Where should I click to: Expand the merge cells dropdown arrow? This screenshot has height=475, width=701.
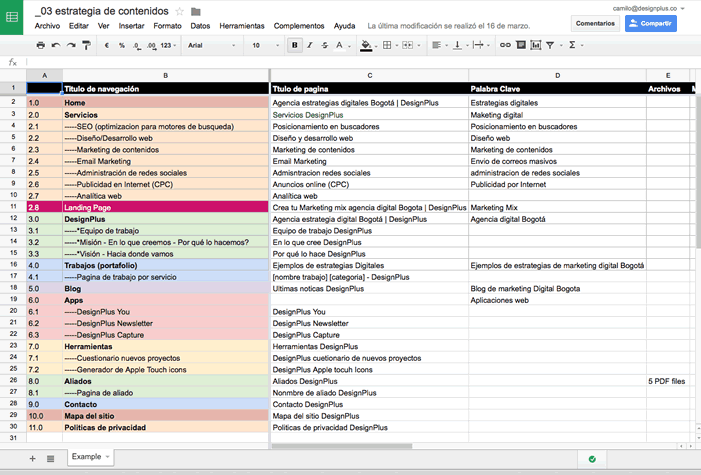coord(418,46)
